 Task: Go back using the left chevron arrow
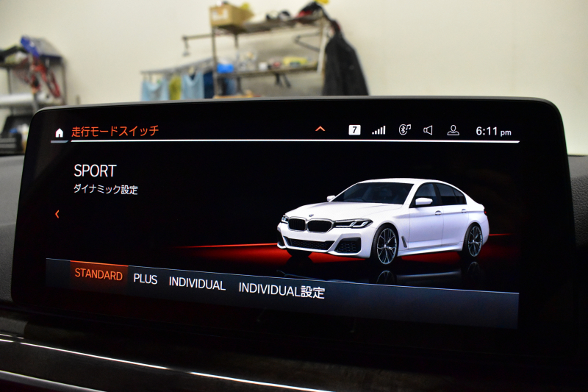pyautogui.click(x=57, y=214)
